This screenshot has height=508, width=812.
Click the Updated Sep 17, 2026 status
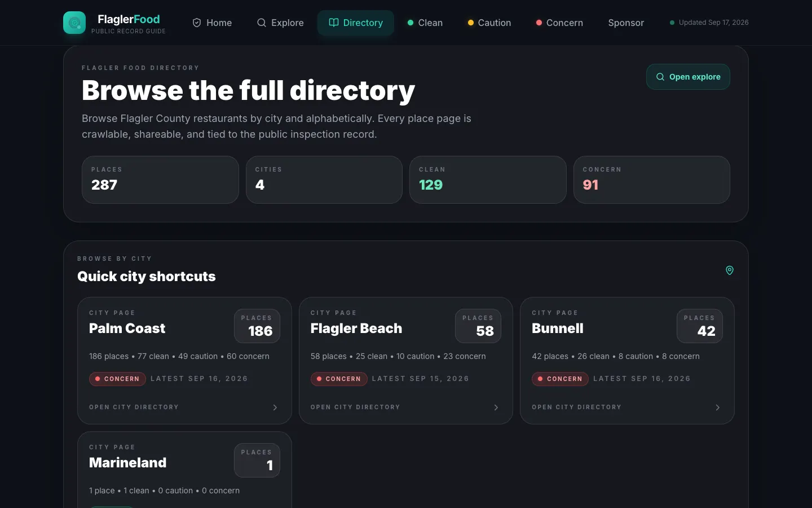tap(709, 23)
